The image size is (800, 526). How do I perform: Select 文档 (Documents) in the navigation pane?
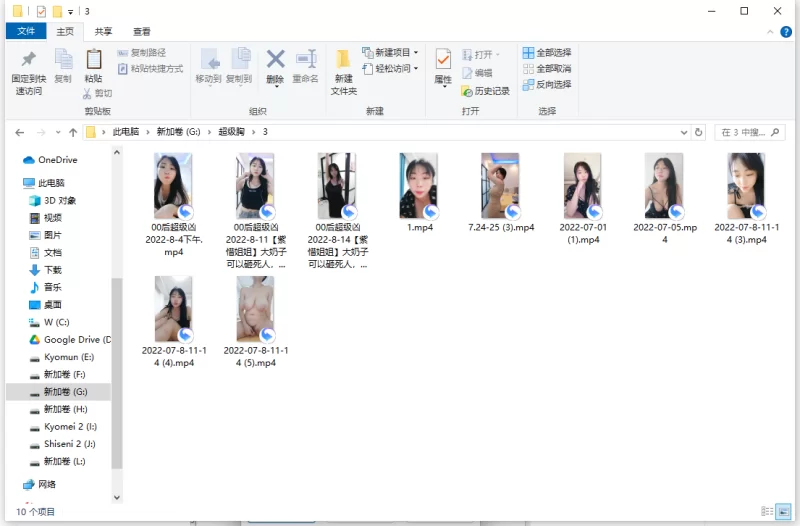pyautogui.click(x=45, y=253)
